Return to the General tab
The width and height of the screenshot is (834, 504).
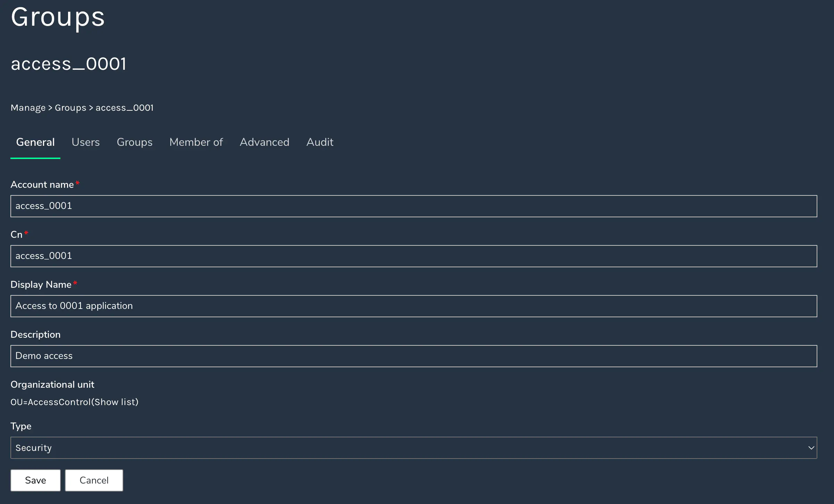35,142
